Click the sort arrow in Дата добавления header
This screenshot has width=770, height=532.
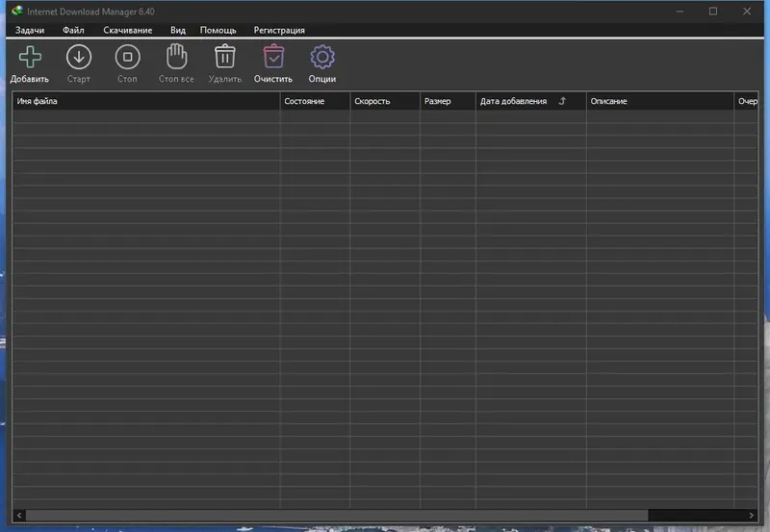tap(562, 101)
